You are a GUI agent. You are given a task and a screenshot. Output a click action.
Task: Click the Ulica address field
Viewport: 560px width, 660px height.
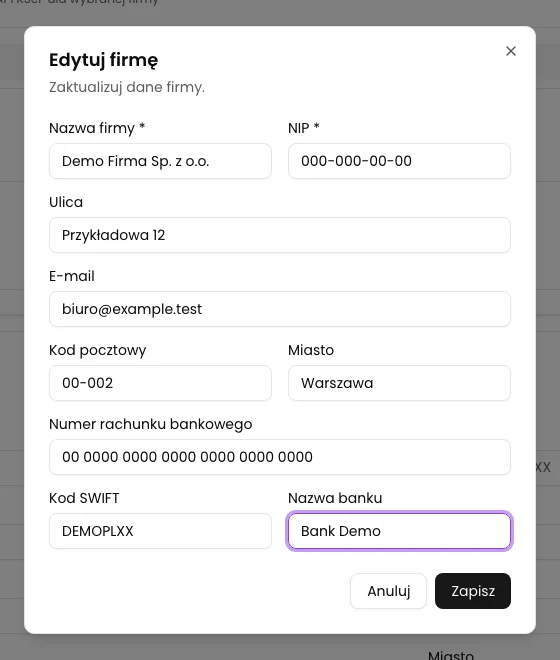click(x=280, y=235)
